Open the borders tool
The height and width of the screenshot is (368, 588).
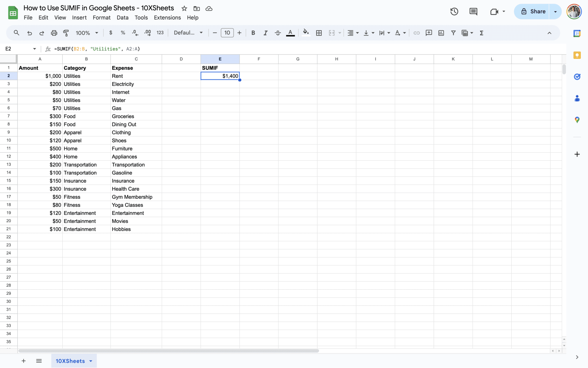[319, 33]
